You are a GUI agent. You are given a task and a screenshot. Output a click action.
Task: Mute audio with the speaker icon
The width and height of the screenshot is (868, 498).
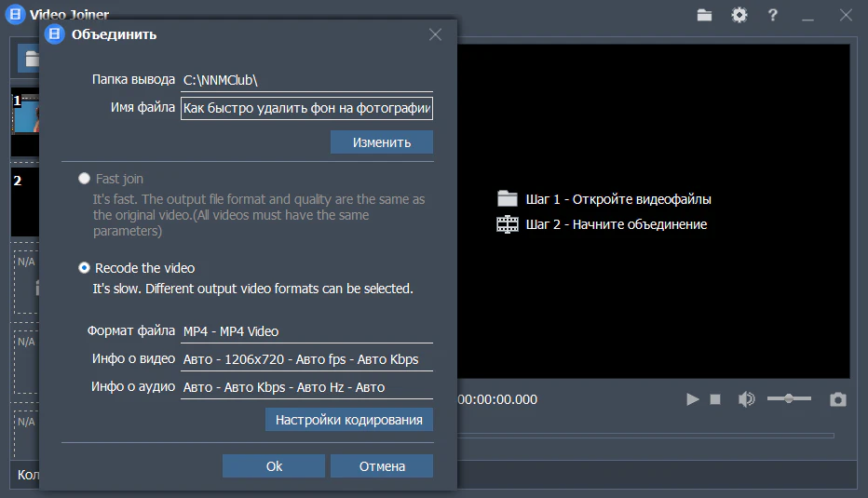click(746, 399)
